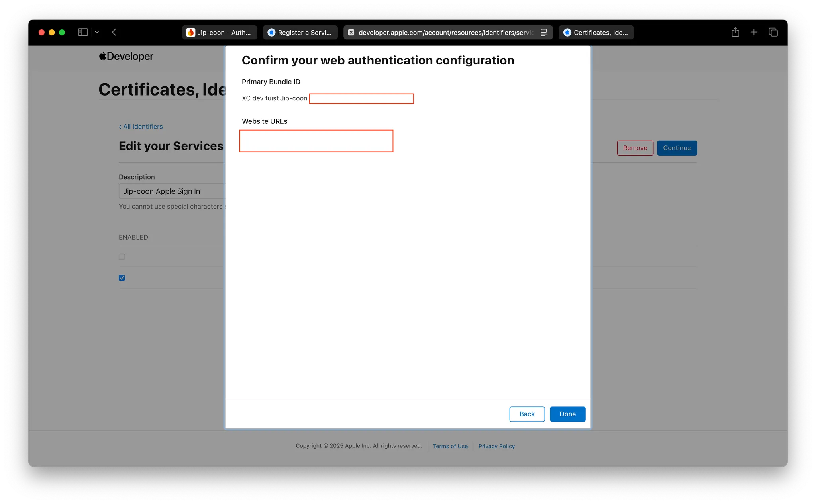The image size is (816, 504).
Task: Click the Done button in the dialog
Action: tap(567, 414)
